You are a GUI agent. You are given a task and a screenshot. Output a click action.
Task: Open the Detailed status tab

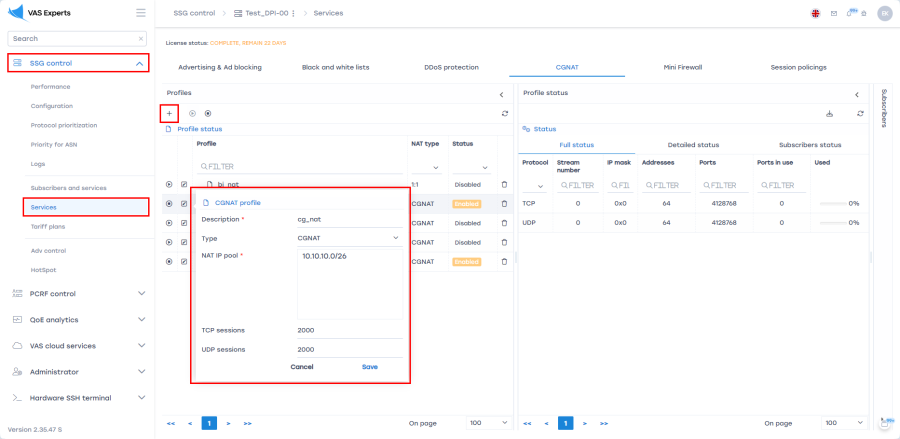tap(693, 145)
